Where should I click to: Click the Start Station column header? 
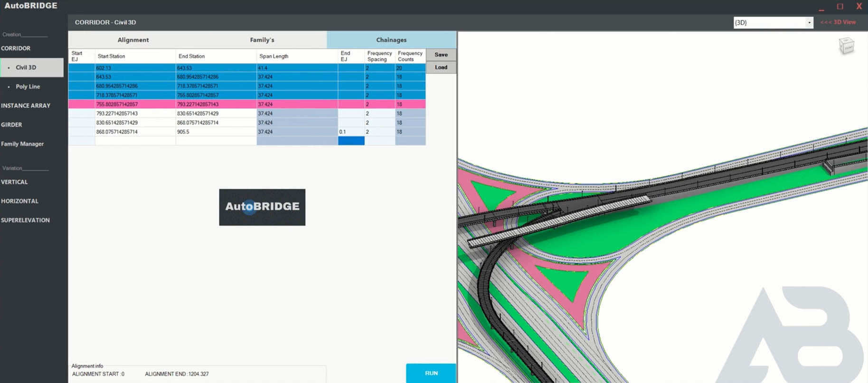[135, 56]
